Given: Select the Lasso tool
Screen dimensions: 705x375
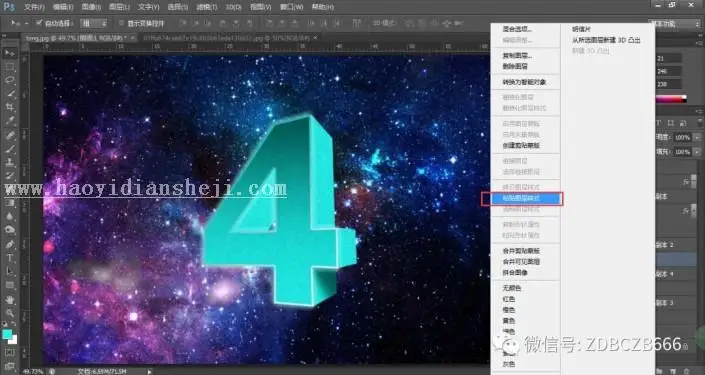Looking at the screenshot, I should [9, 80].
